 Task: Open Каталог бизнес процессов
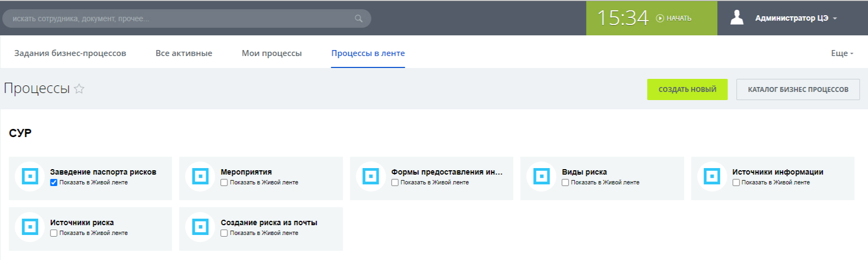point(798,90)
